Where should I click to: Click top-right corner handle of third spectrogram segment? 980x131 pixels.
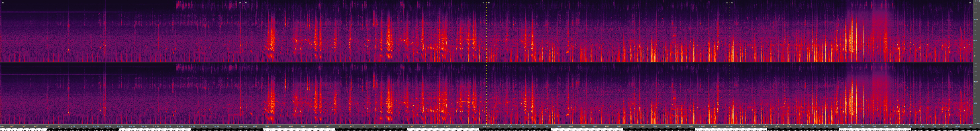coord(727,2)
